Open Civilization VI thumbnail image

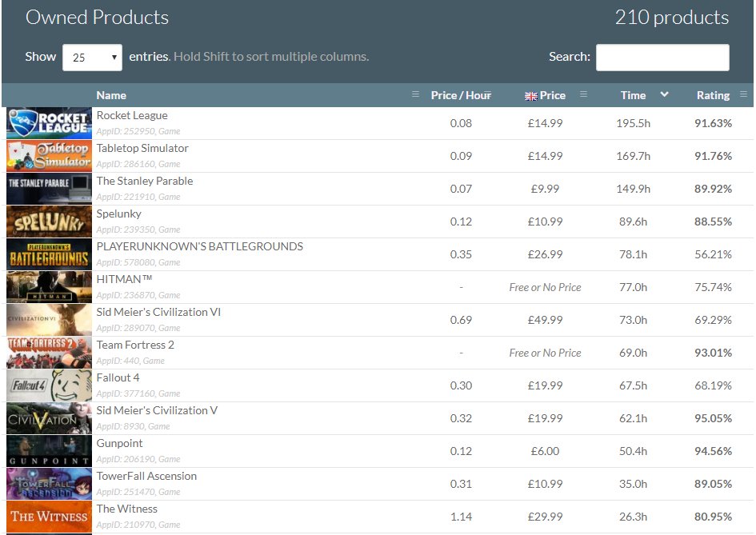point(49,320)
